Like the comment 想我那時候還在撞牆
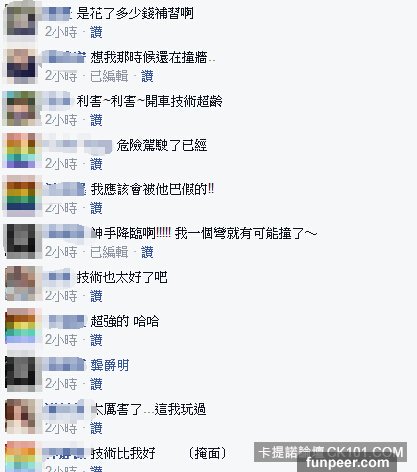 (147, 76)
